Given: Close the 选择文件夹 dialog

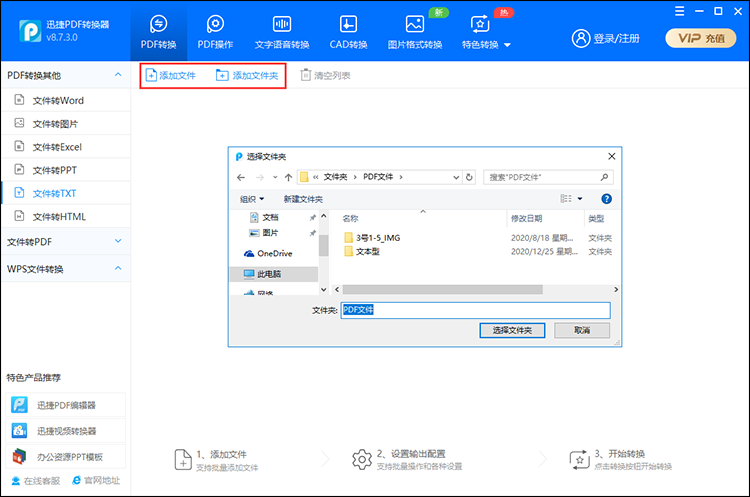Looking at the screenshot, I should 611,156.
